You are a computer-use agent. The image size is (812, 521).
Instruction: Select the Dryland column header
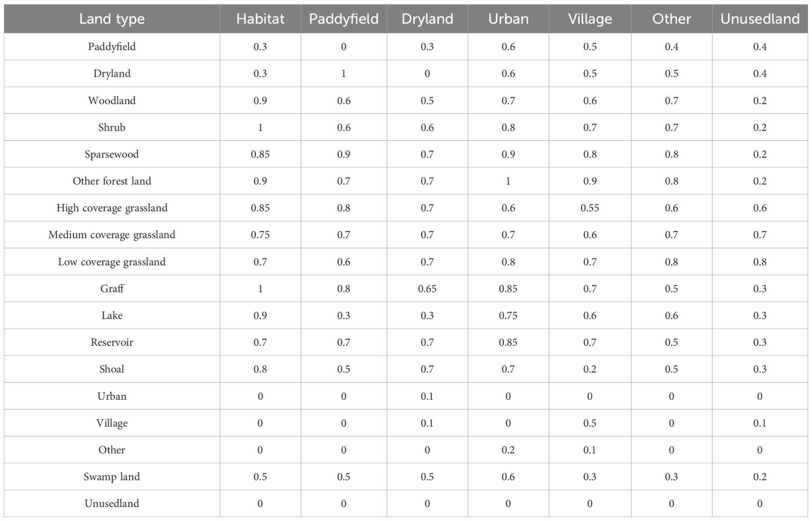[x=427, y=19]
